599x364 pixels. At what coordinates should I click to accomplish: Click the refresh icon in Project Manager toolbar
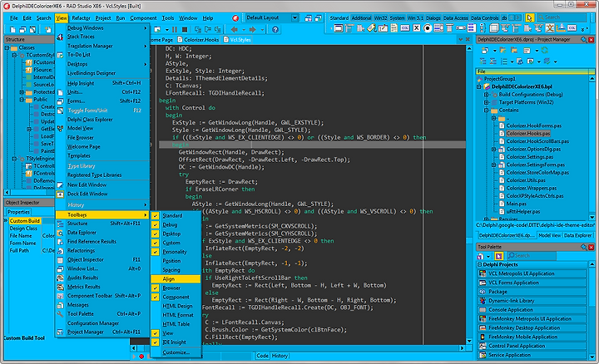click(544, 51)
